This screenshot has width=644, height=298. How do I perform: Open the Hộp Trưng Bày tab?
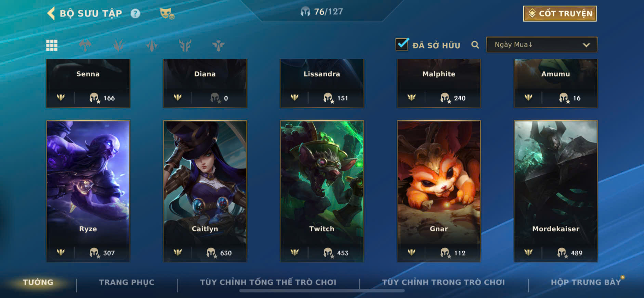coord(586,282)
